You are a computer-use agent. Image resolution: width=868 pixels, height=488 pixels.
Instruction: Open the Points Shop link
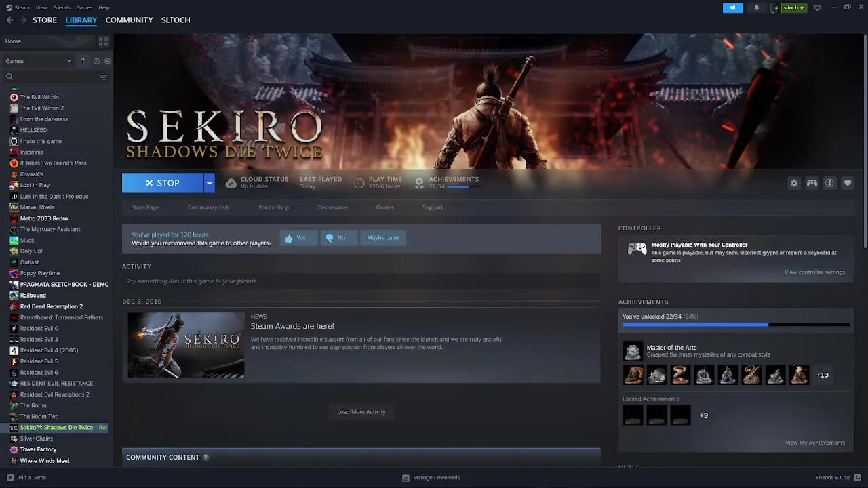[273, 207]
